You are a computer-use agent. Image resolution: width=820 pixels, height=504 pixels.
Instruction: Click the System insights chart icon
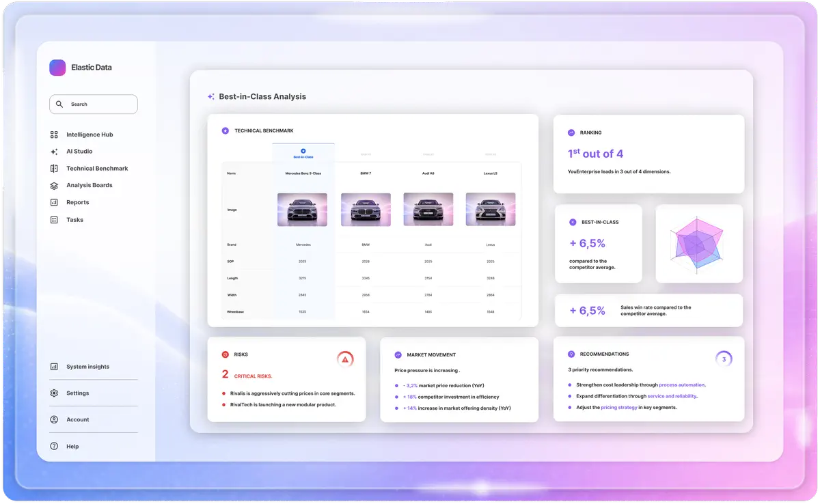tap(54, 367)
